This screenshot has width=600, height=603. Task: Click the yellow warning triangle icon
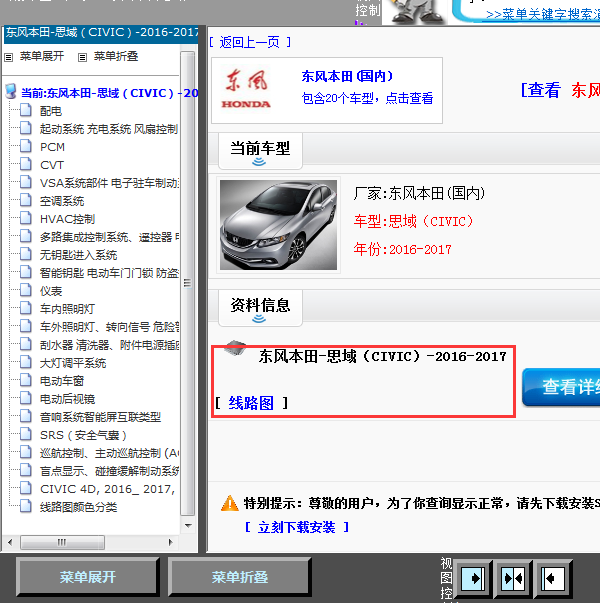[x=230, y=503]
